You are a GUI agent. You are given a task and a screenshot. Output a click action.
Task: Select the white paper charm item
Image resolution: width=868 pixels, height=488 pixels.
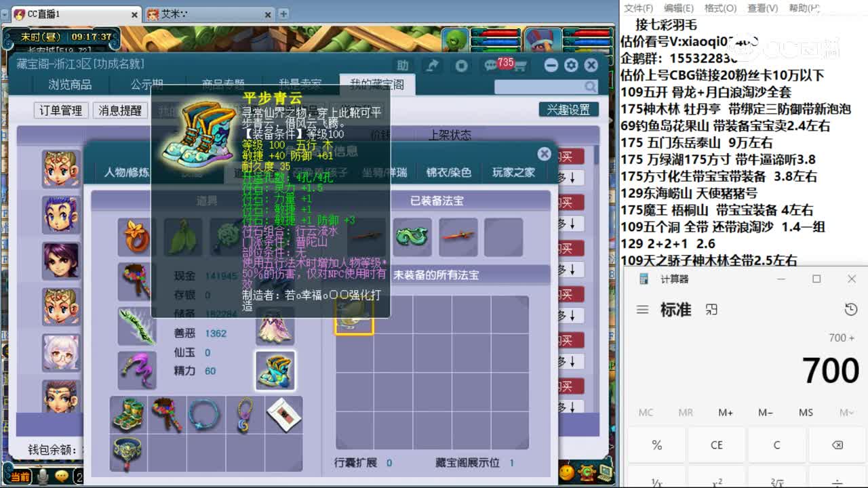point(283,415)
